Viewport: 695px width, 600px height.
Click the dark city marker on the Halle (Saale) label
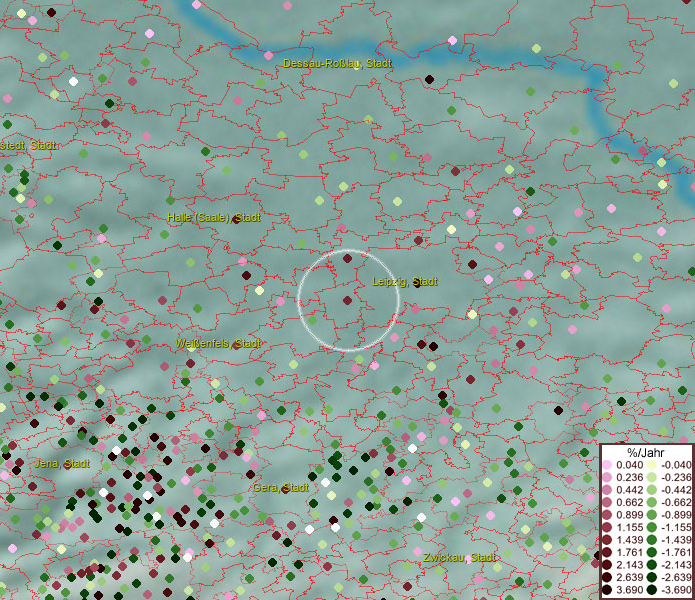236,219
